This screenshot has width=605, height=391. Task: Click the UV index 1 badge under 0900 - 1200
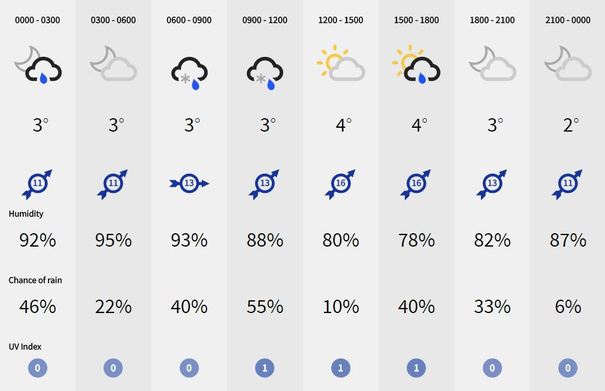click(x=265, y=368)
